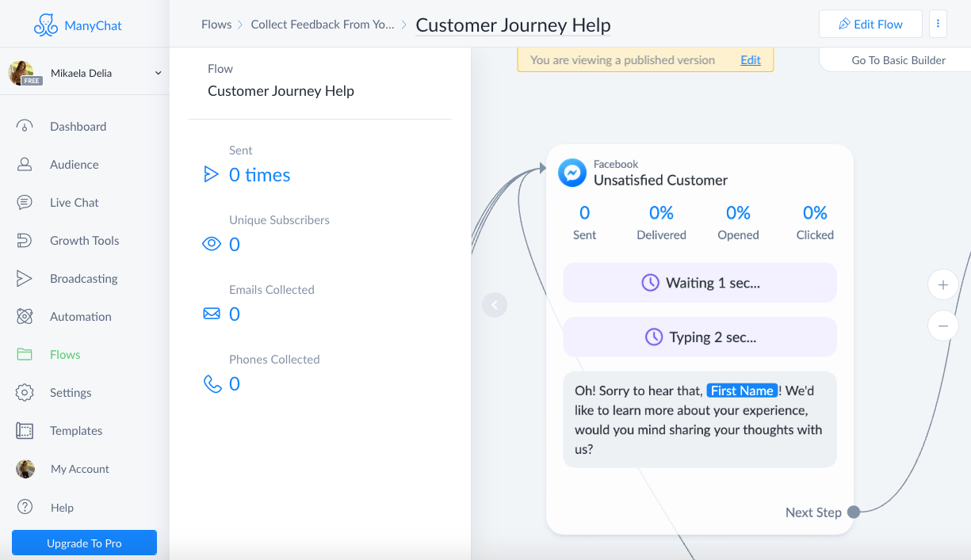Screen dimensions: 971x560
Task: Click the FREE plan badge
Action: (x=32, y=81)
